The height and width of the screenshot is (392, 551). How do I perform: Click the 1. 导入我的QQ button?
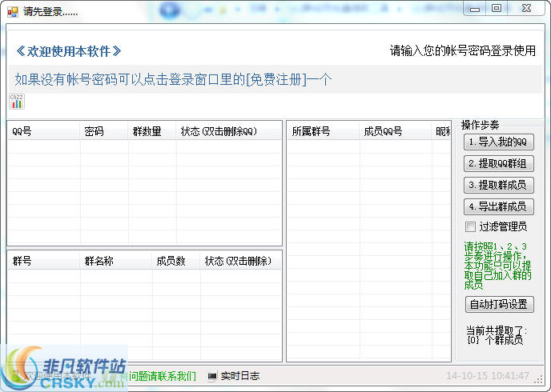click(498, 142)
